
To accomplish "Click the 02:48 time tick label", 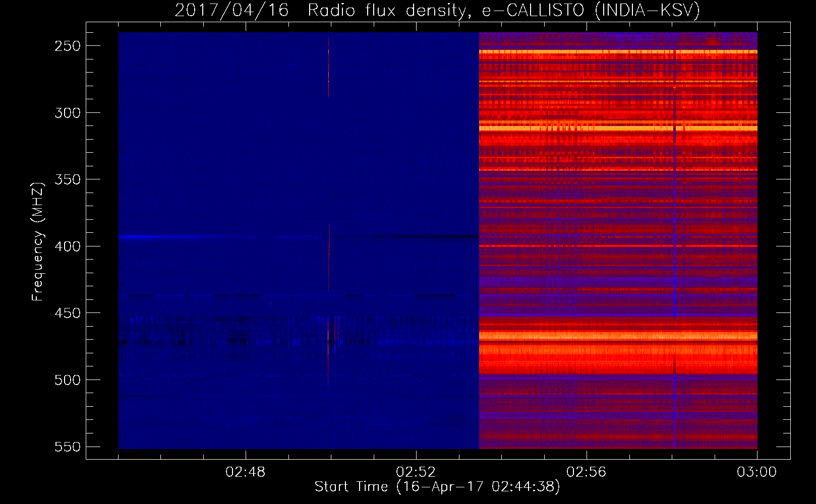I will (x=246, y=472).
